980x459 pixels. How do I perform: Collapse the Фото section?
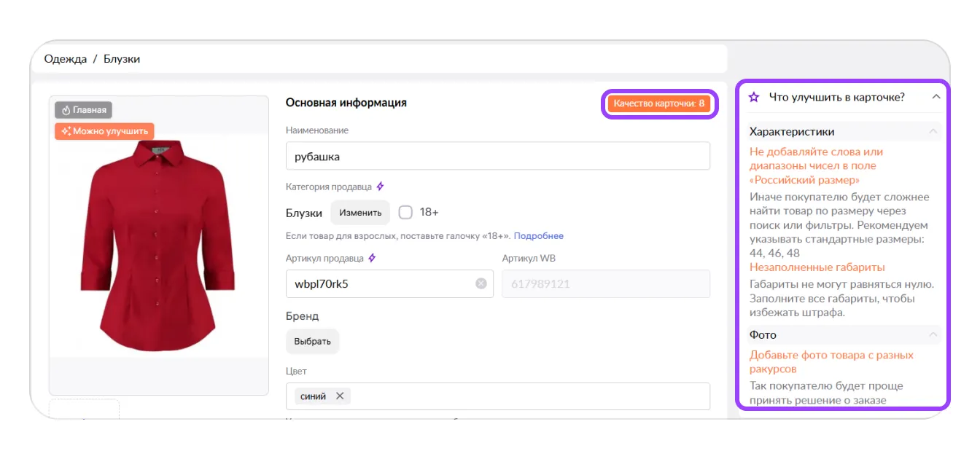pos(933,334)
